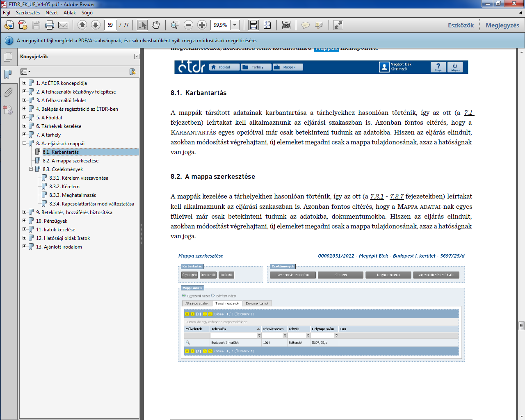Print the document using the printer icon
This screenshot has width=525, height=420.
click(x=50, y=25)
